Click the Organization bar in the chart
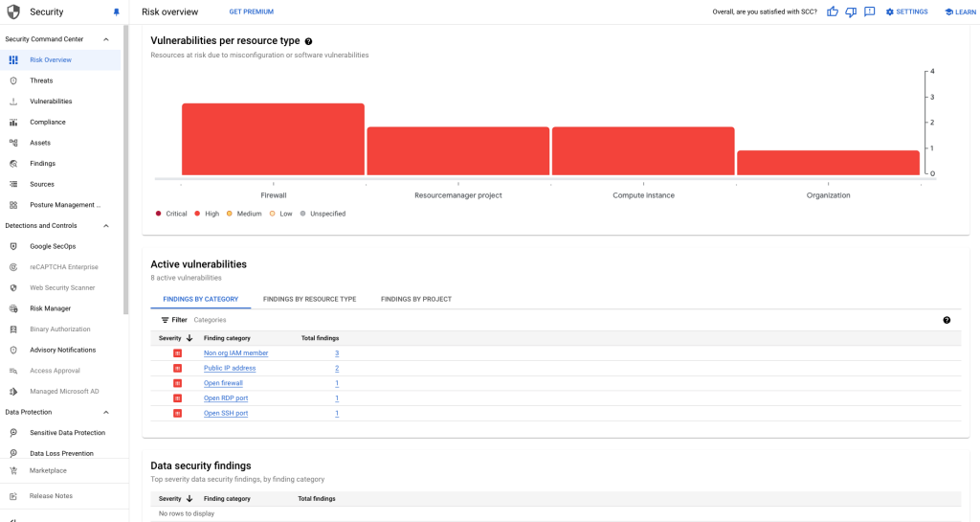The image size is (980, 522). pos(828,163)
